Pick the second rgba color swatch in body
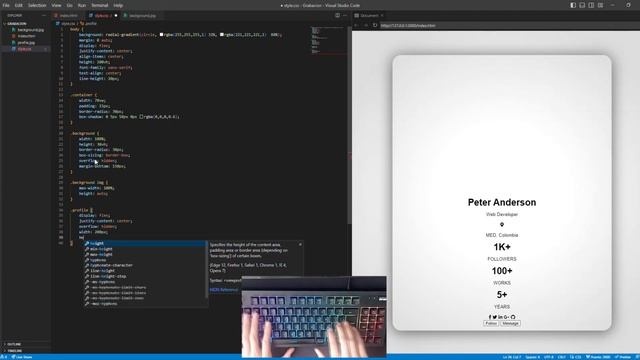The image size is (640, 360). [x=222, y=35]
